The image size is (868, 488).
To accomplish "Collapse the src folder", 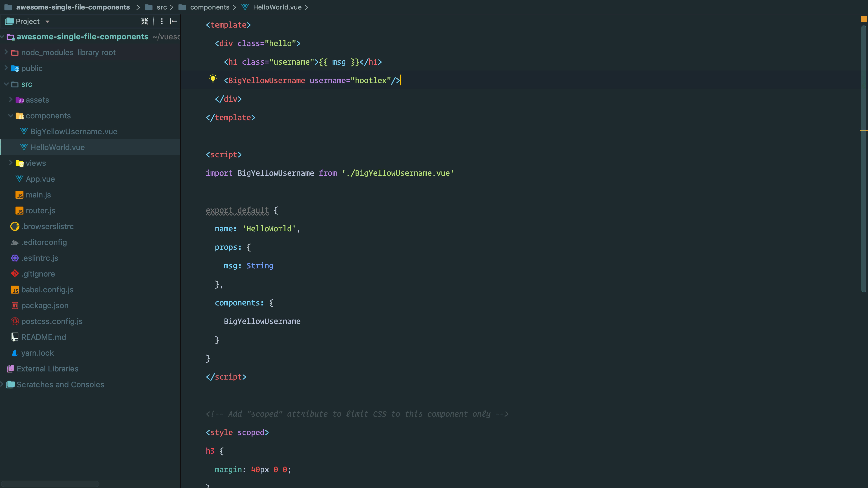I will [6, 84].
